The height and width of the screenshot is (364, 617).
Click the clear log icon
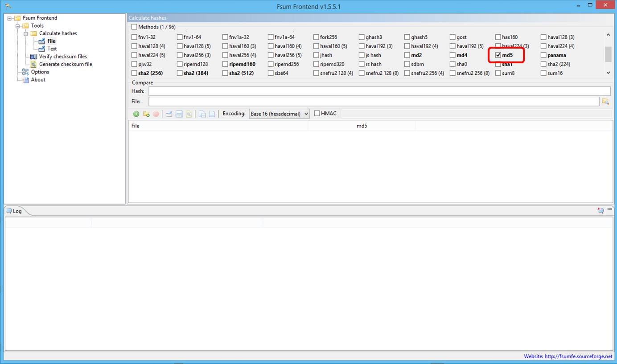point(601,210)
